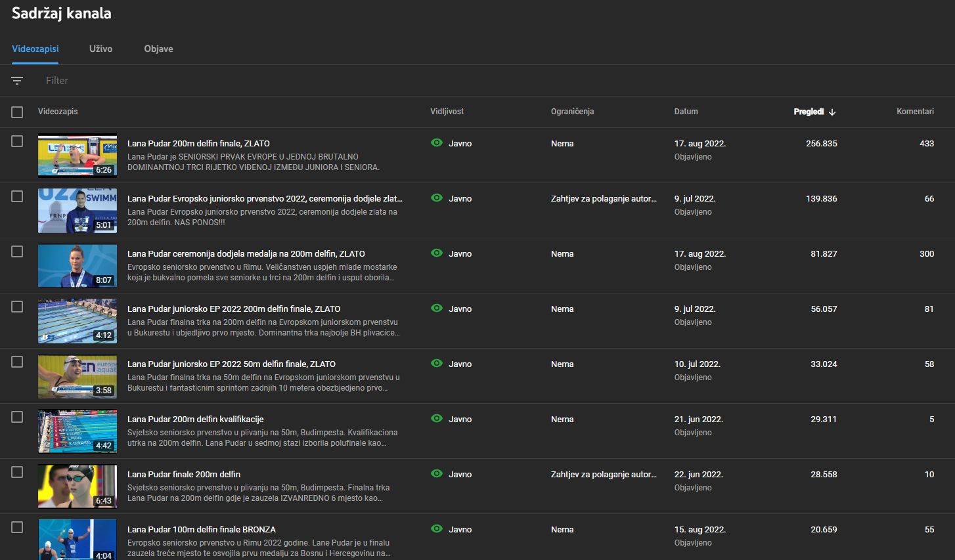Click the visibility eye icon for 200m delfin kvalifikacije
This screenshot has width=955, height=560.
click(x=437, y=418)
